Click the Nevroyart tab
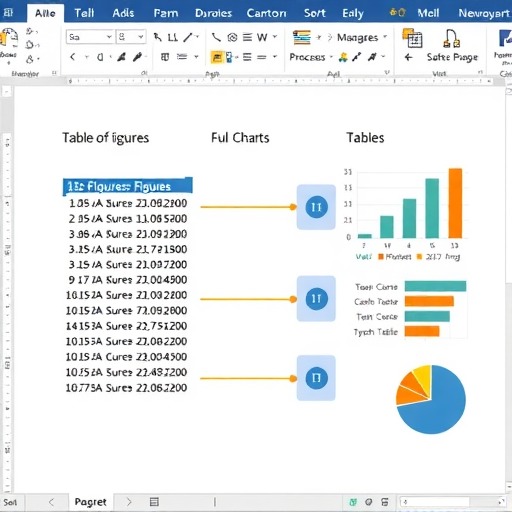This screenshot has width=512, height=512. [484, 13]
